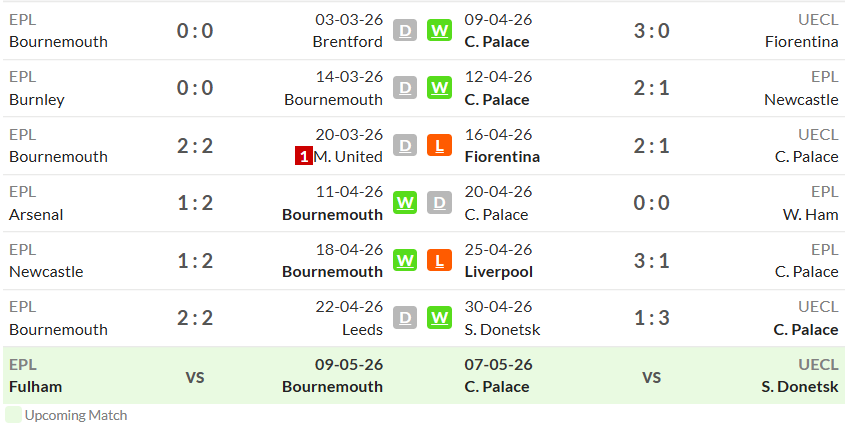Click the draw badge for C. Palace vs W. Ham
This screenshot has width=845, height=427.
point(439,203)
